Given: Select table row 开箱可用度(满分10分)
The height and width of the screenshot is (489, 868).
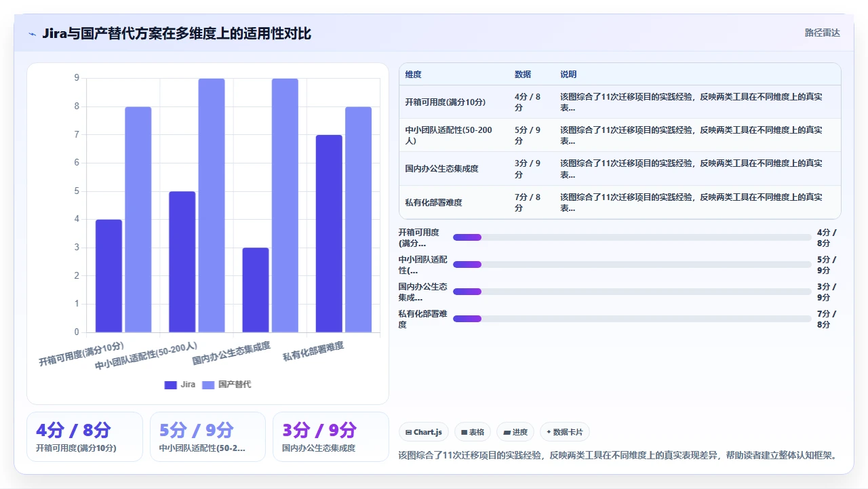Looking at the screenshot, I should click(620, 102).
